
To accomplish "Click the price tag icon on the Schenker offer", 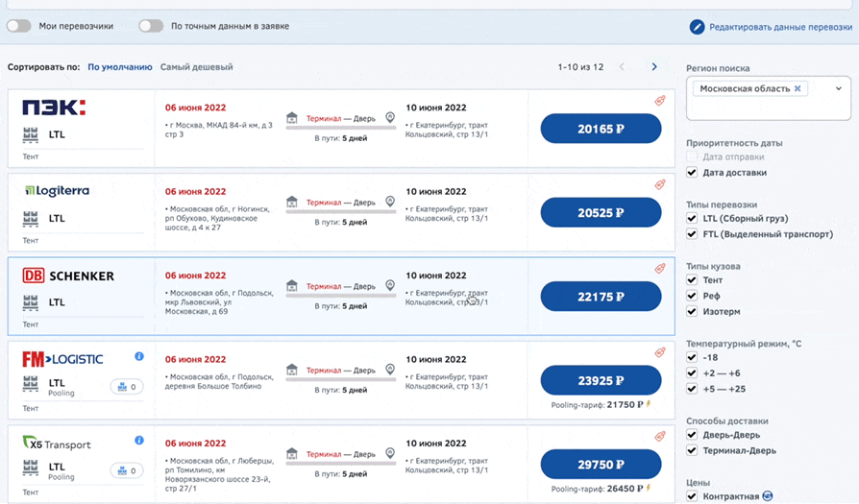I will tap(660, 268).
